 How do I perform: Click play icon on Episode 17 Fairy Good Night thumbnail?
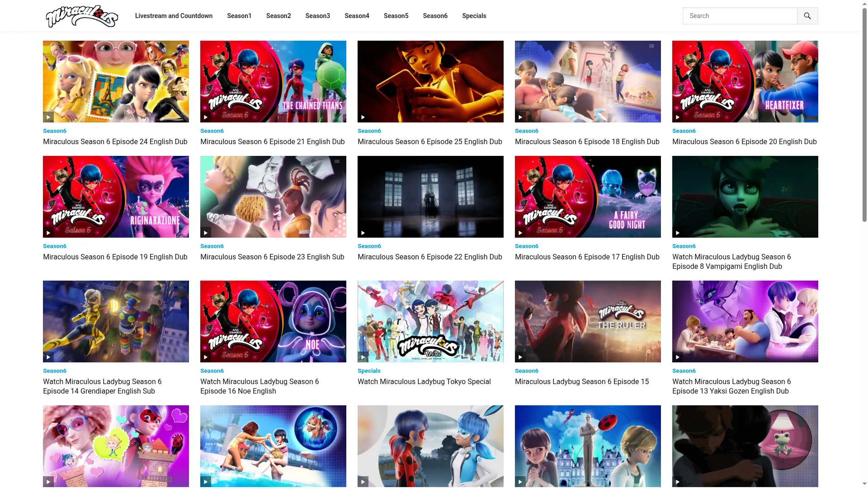pos(520,233)
